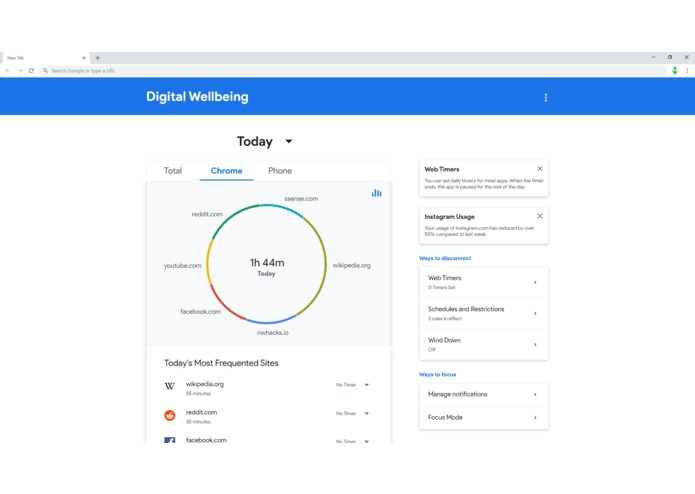695x494 pixels.
Task: Click the Wikipedia site icon
Action: [170, 386]
